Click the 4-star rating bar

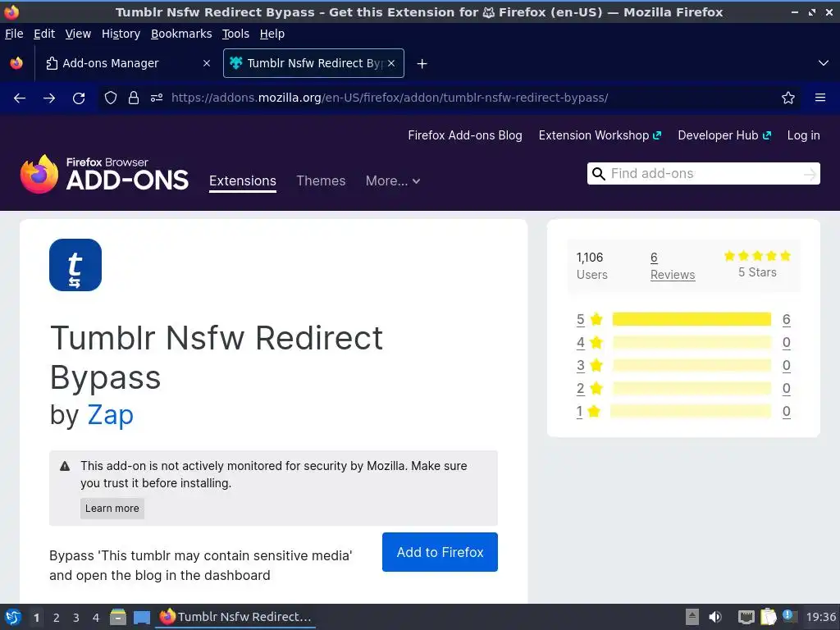[x=692, y=343]
